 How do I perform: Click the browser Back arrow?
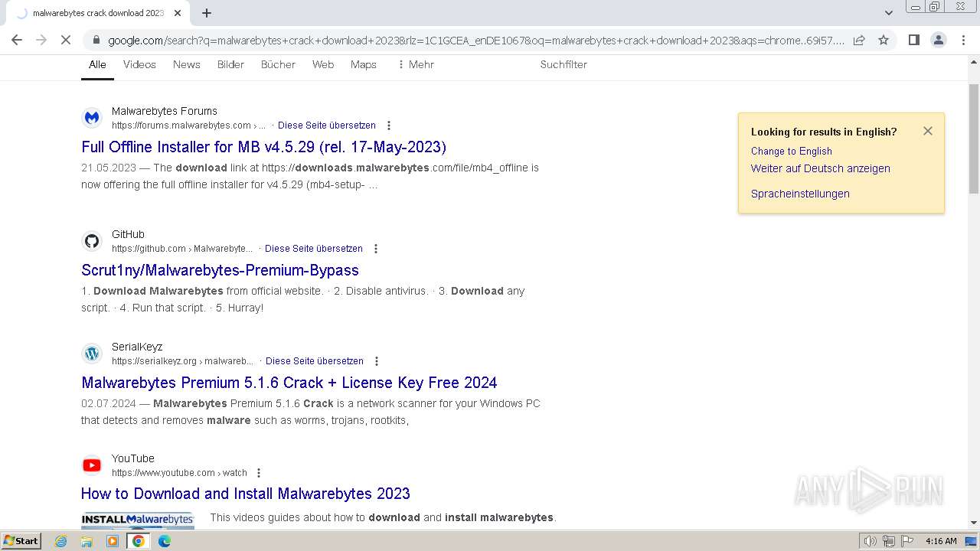coord(17,40)
